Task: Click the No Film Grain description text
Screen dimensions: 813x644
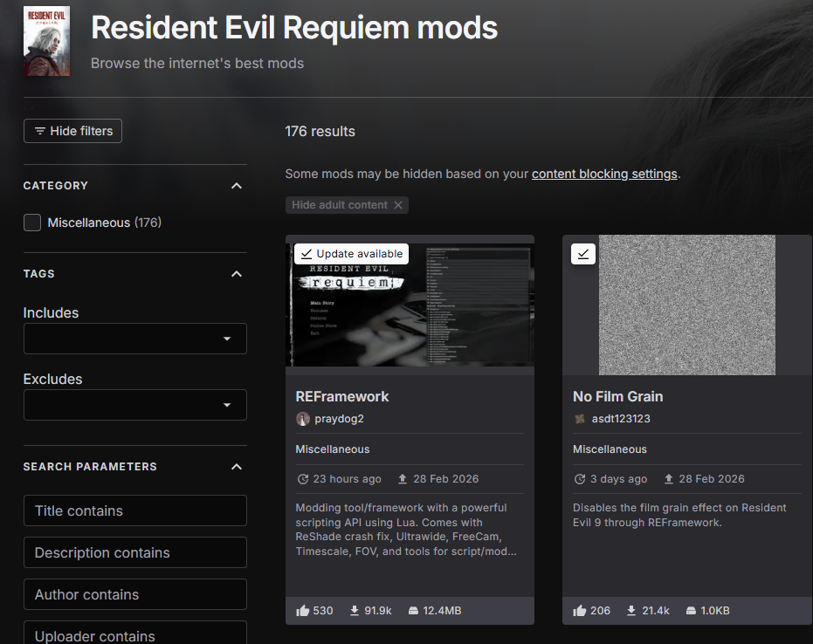Action: [679, 515]
